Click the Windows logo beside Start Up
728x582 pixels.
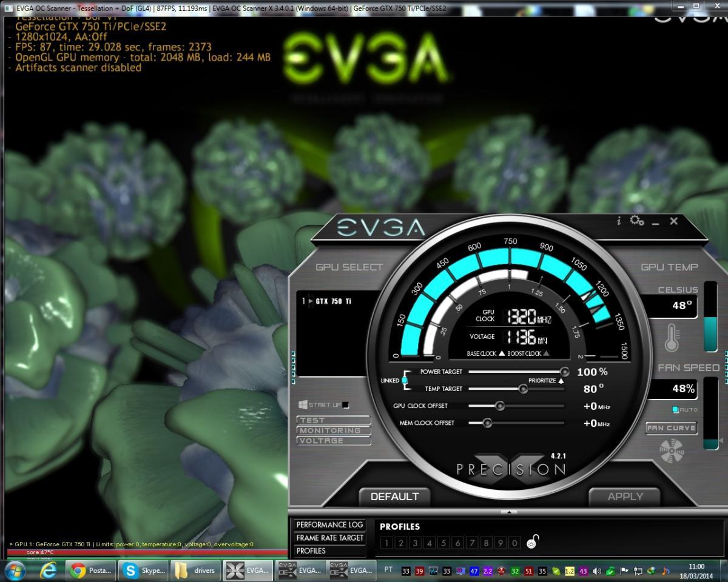pyautogui.click(x=303, y=404)
